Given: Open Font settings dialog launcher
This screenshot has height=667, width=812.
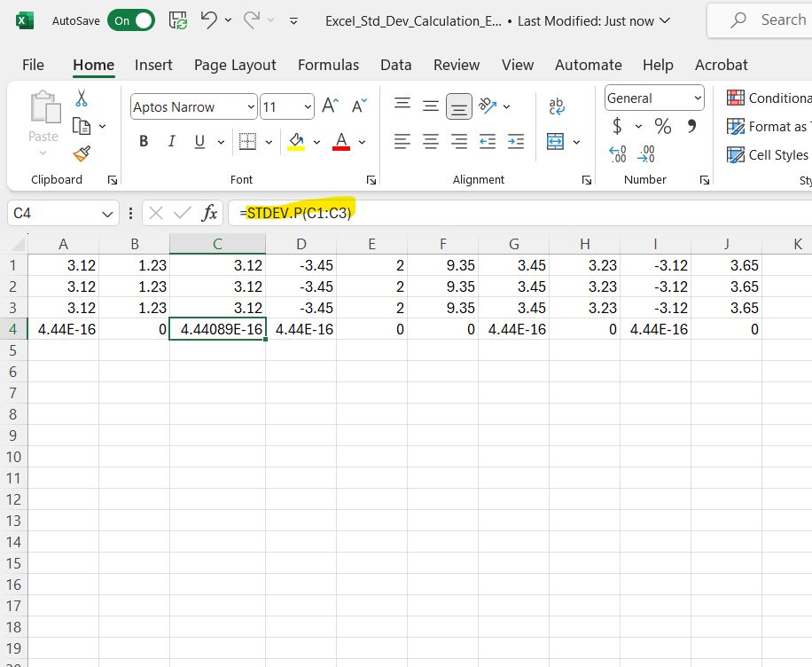Looking at the screenshot, I should click(x=371, y=180).
